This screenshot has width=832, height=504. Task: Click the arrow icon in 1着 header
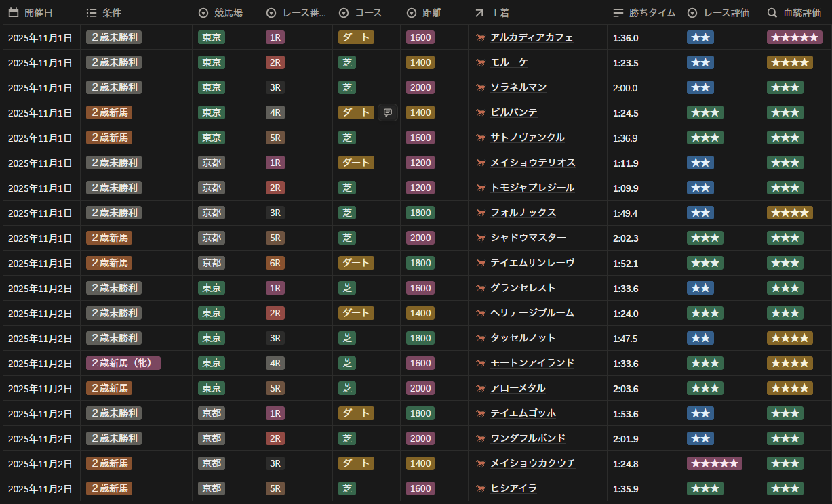[x=479, y=13]
